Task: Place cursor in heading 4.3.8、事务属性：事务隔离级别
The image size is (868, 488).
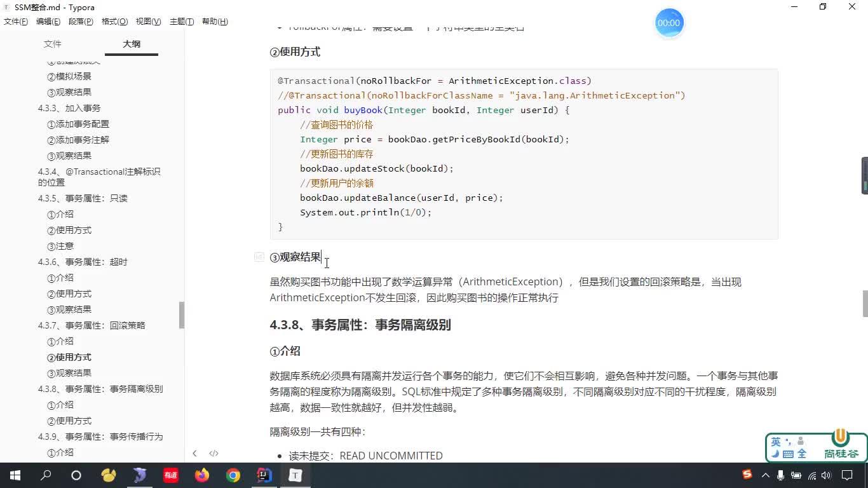Action: (x=360, y=325)
